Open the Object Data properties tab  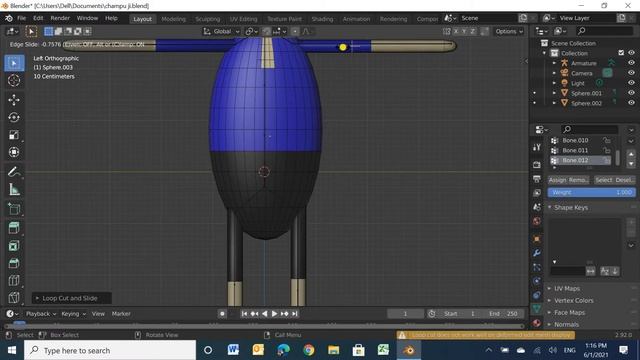(x=537, y=309)
